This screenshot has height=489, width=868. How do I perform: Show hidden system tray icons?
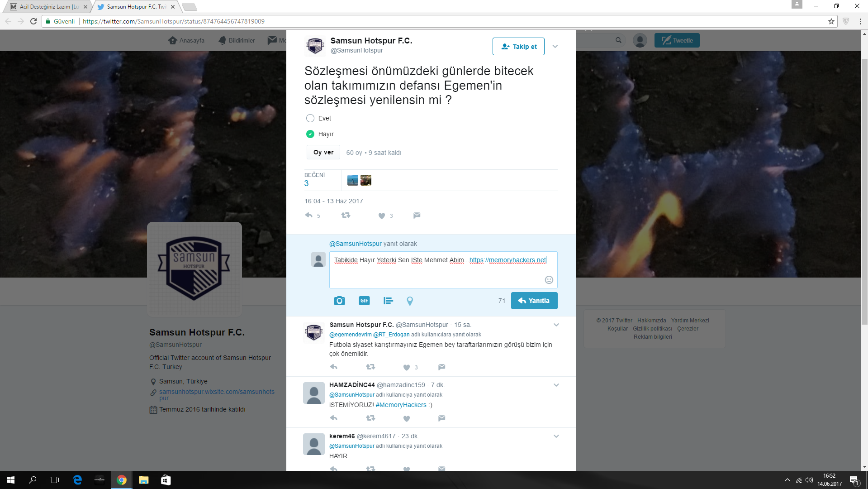[x=787, y=480]
